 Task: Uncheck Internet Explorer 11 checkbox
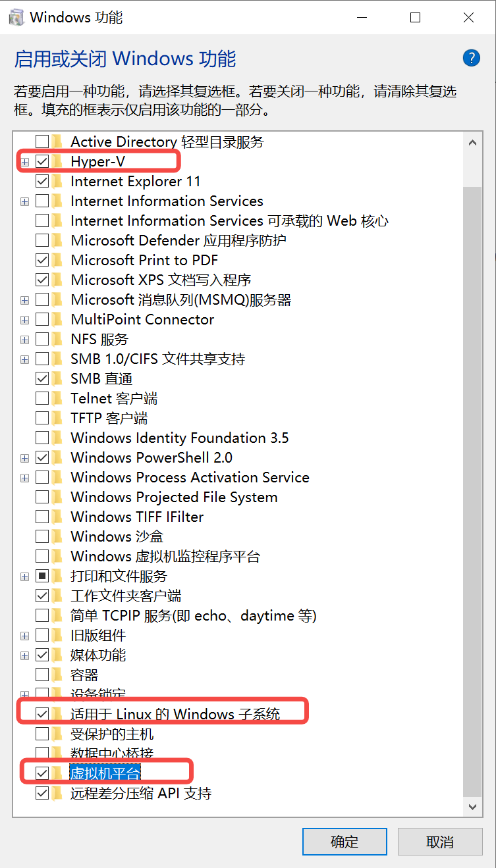pyautogui.click(x=42, y=181)
